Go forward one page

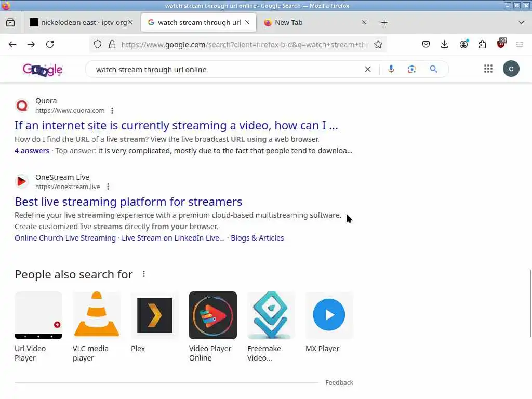point(31,45)
